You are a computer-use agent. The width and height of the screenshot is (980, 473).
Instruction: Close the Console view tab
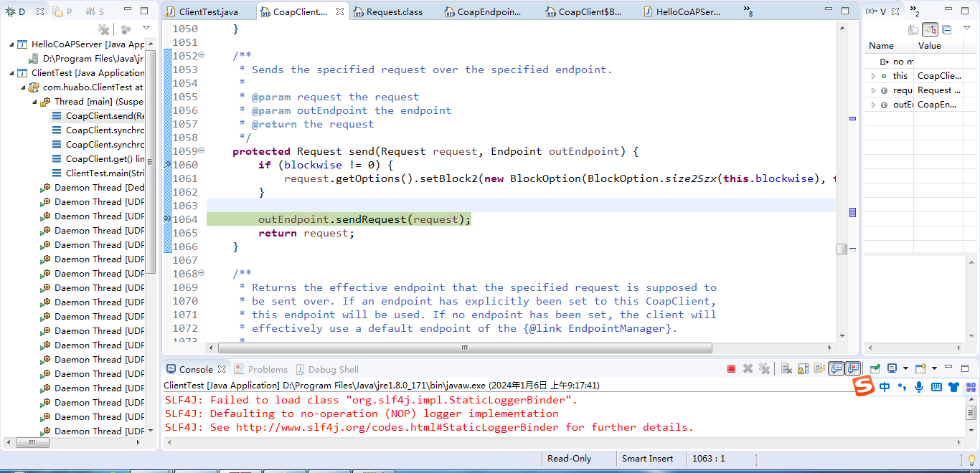point(222,369)
